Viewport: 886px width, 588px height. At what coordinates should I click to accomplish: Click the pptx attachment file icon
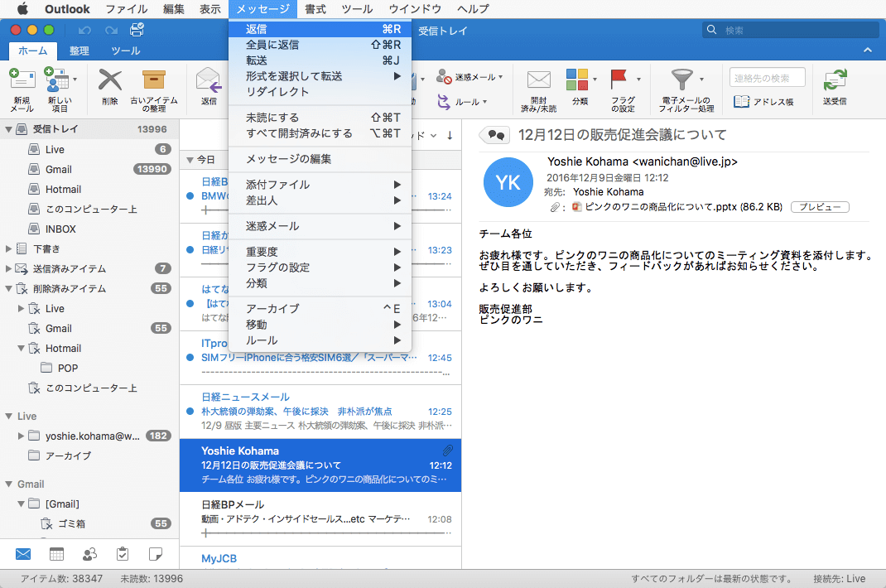(x=577, y=207)
